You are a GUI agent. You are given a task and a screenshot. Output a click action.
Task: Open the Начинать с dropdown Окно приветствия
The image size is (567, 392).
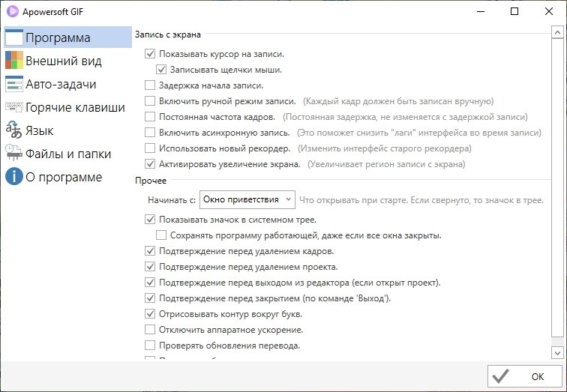pos(247,199)
